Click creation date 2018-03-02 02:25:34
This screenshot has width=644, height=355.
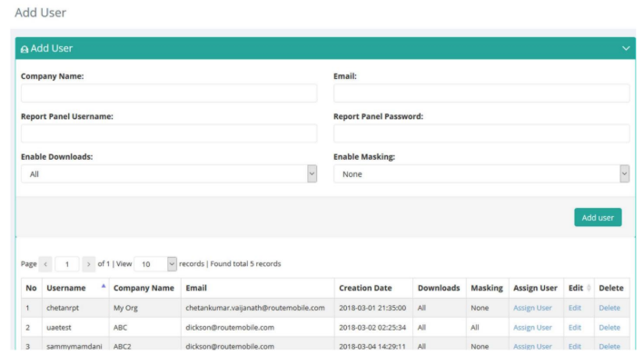[372, 328]
